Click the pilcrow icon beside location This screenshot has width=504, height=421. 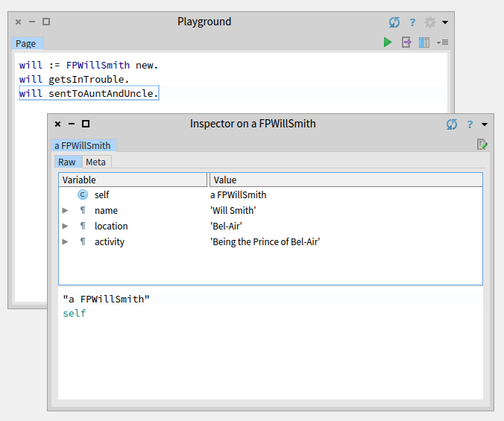[x=83, y=226]
